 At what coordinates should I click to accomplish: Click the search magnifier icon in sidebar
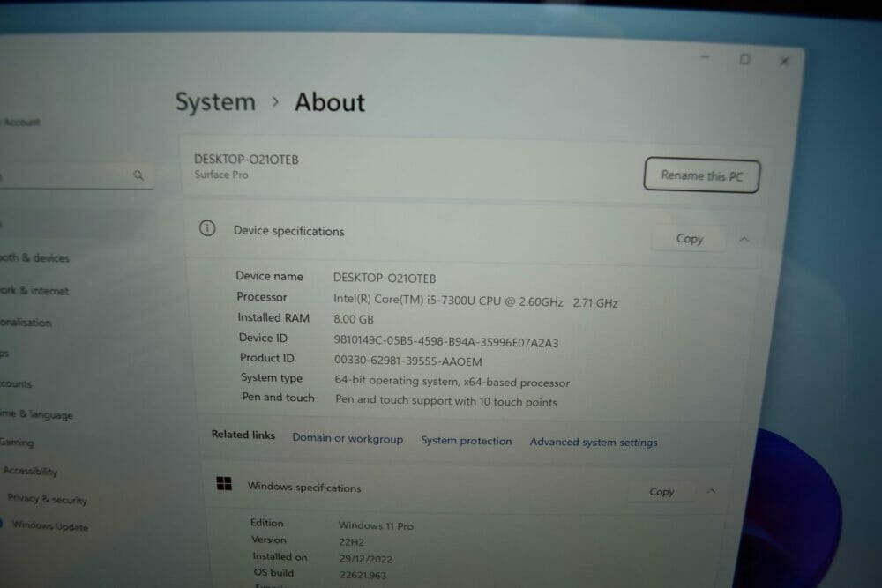click(138, 175)
